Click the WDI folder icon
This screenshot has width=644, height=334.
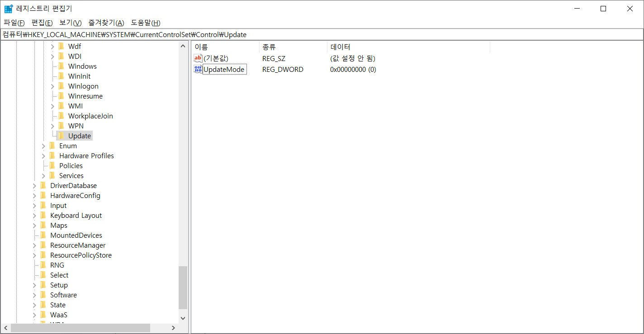point(61,56)
